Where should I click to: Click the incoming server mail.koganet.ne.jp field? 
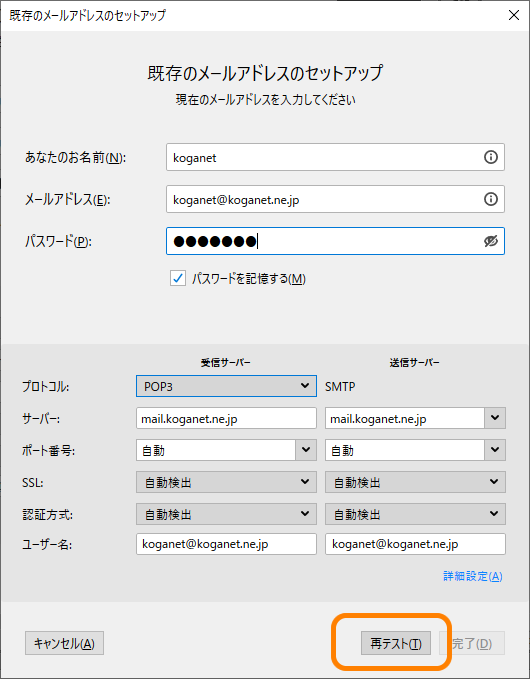[226, 418]
